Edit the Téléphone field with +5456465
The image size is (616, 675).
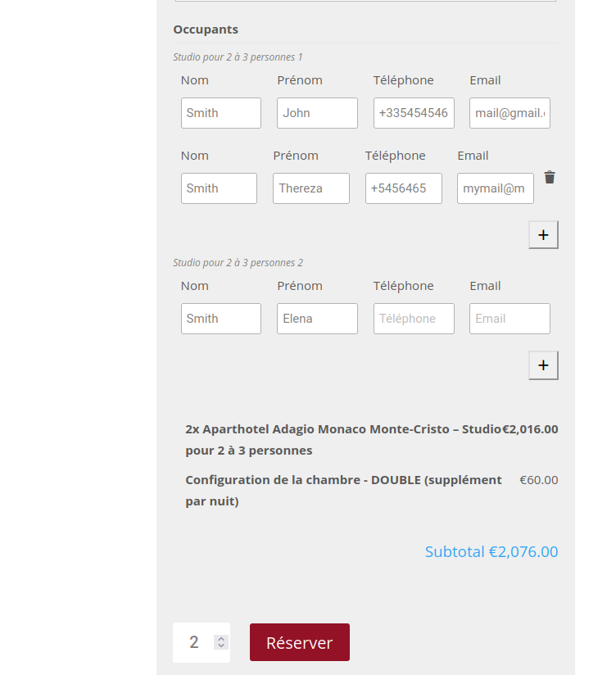click(404, 188)
